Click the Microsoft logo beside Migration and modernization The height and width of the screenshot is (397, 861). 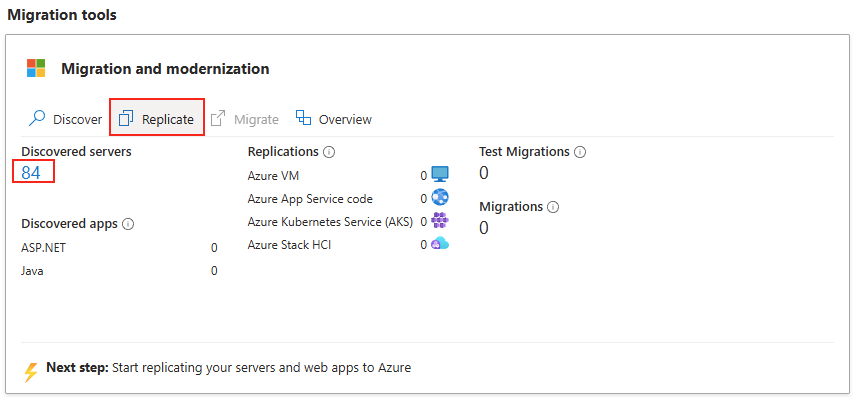click(x=36, y=68)
